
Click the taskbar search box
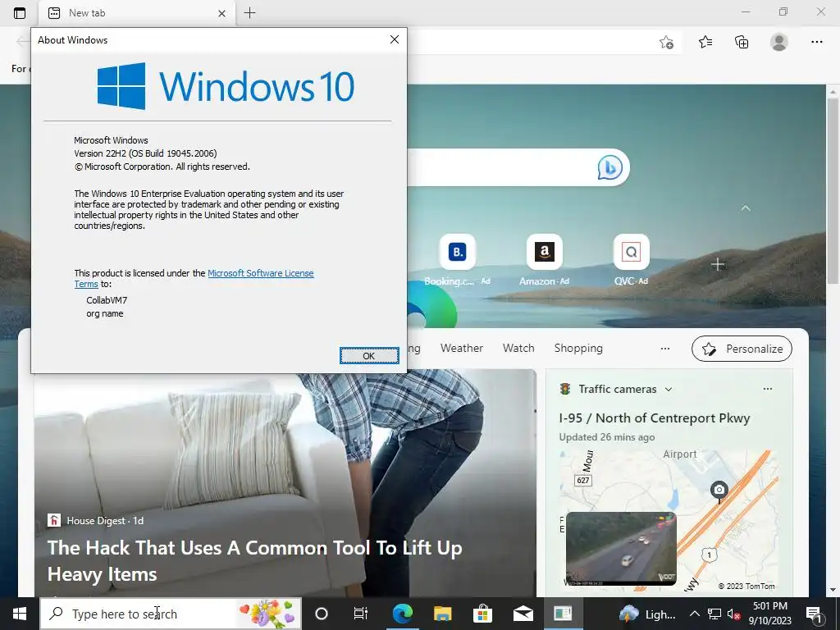click(x=171, y=614)
